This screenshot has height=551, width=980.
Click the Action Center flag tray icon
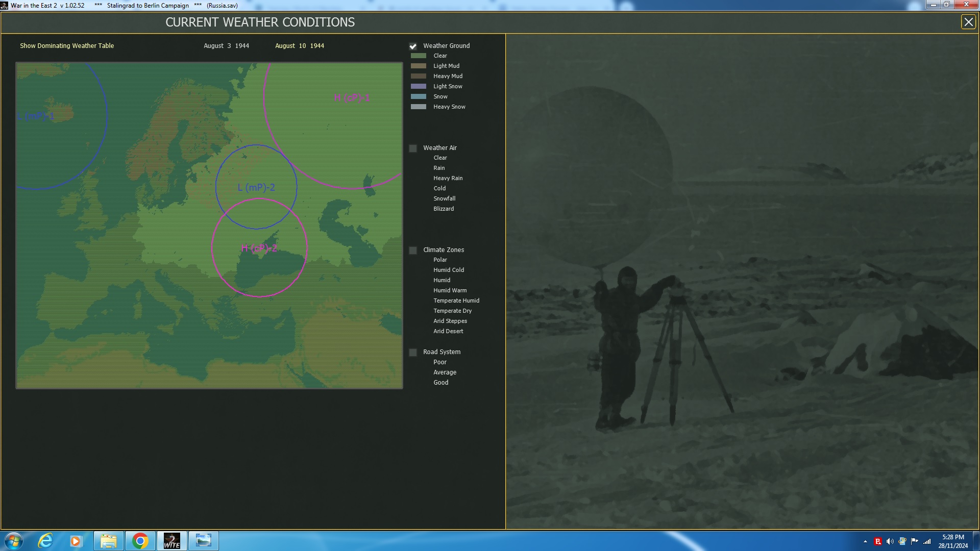tap(915, 541)
